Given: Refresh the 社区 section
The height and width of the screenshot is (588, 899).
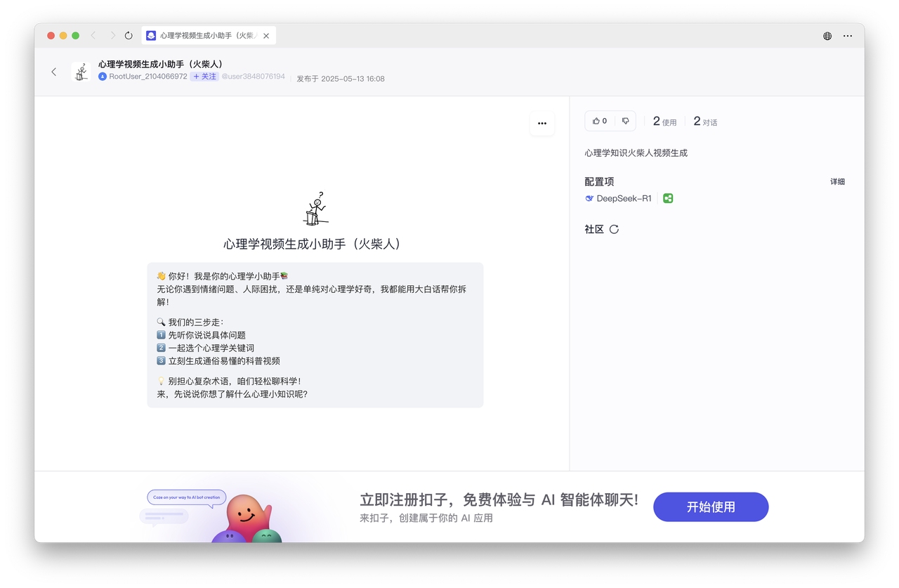Looking at the screenshot, I should point(614,229).
